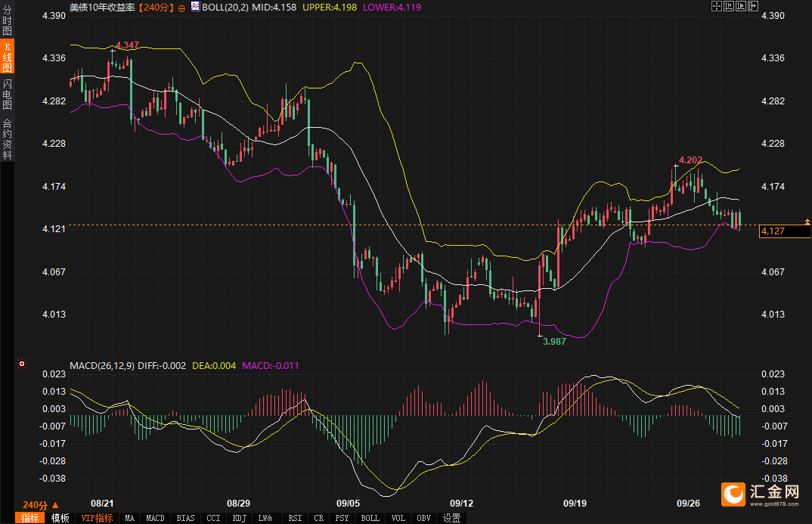
Task: Click the orange plus circle next to 240分
Action: [181, 8]
